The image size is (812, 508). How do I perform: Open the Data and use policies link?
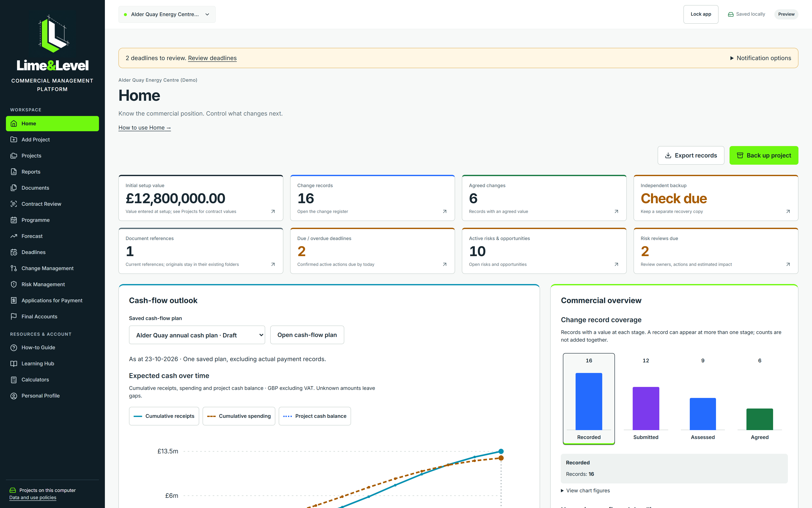click(x=33, y=498)
